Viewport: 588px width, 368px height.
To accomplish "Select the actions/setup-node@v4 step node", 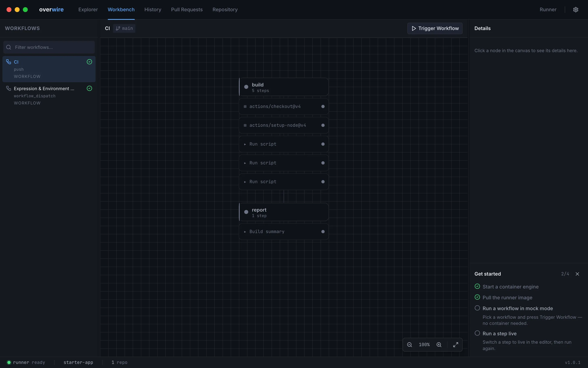I will (x=284, y=125).
